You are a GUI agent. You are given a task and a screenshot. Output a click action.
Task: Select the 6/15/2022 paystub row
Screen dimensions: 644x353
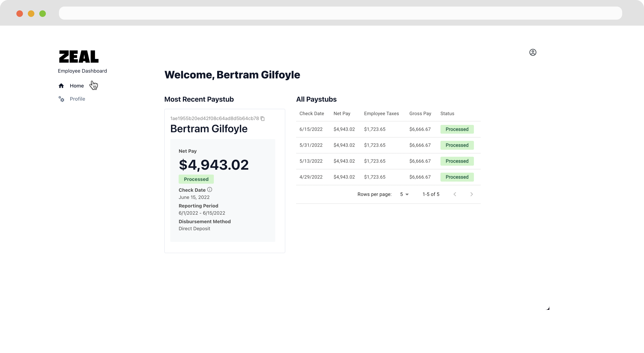[x=311, y=129]
